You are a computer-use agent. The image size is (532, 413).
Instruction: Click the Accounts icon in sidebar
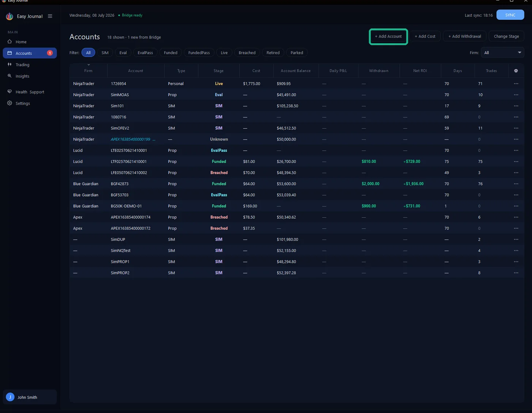(x=10, y=53)
